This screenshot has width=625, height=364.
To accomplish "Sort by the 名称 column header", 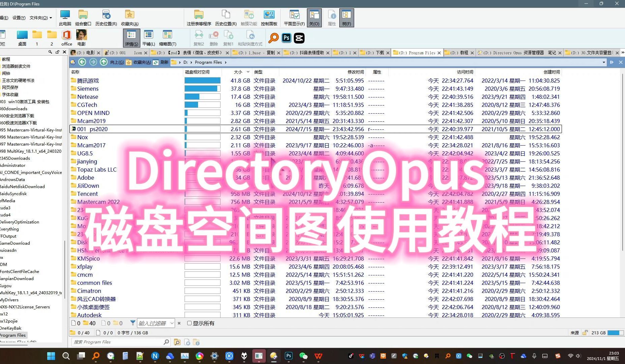I will [x=75, y=72].
